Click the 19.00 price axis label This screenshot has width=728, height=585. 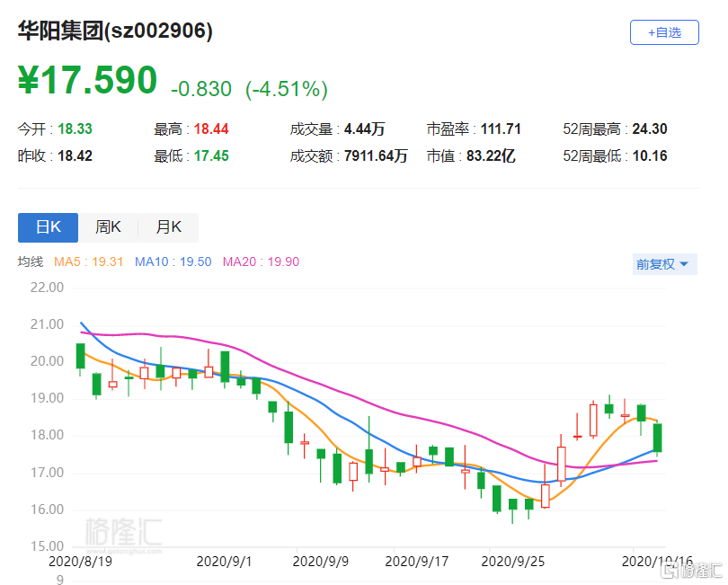coord(47,398)
